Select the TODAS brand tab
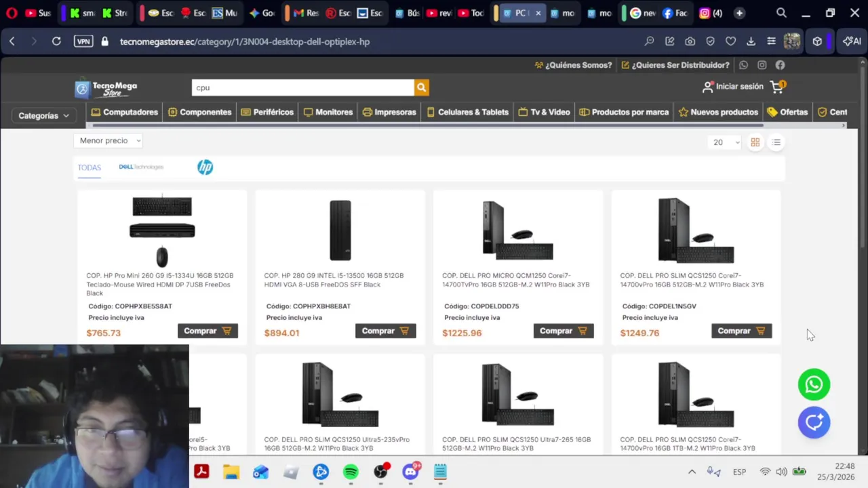The height and width of the screenshot is (488, 868). 89,167
